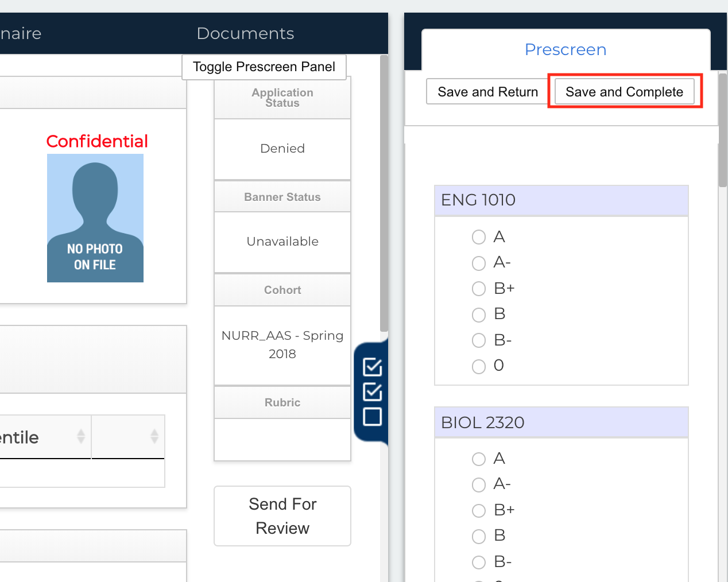Sort the empty column next to percentile
Image resolution: width=728 pixels, height=582 pixels.
coord(154,437)
